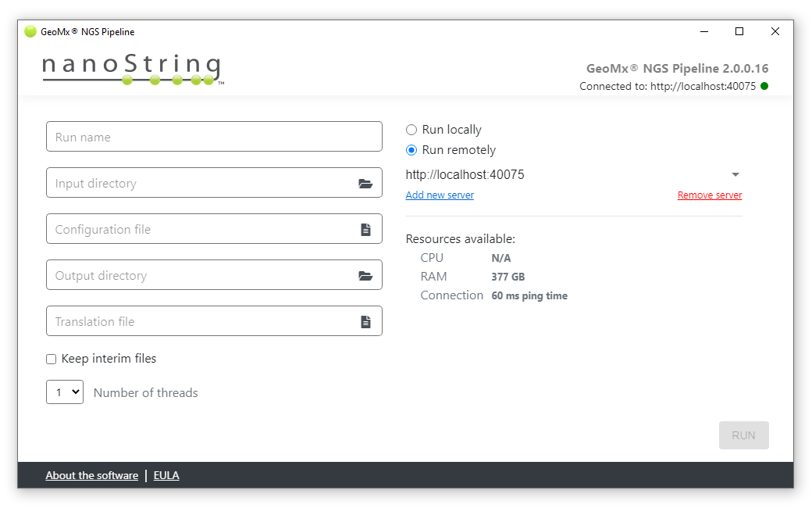Enable the Keep interim files option

coord(51,359)
